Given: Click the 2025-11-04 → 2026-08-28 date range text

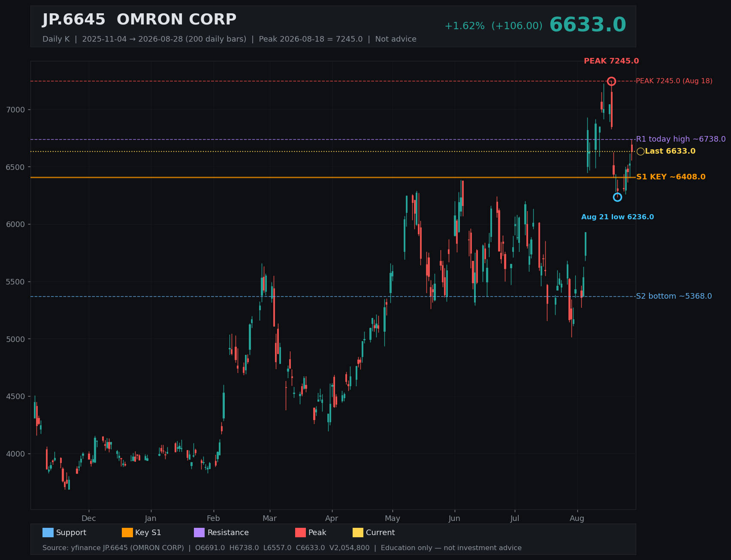Looking at the screenshot, I should point(164,39).
